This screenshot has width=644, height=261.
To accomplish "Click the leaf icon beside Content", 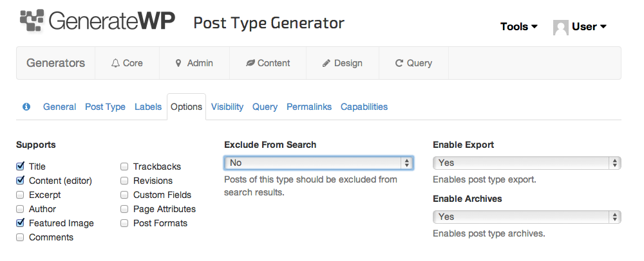I will [251, 63].
